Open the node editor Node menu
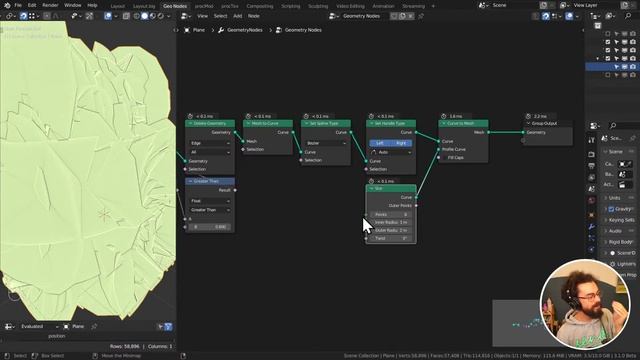Viewport: 640px width, 360px height. 253,16
